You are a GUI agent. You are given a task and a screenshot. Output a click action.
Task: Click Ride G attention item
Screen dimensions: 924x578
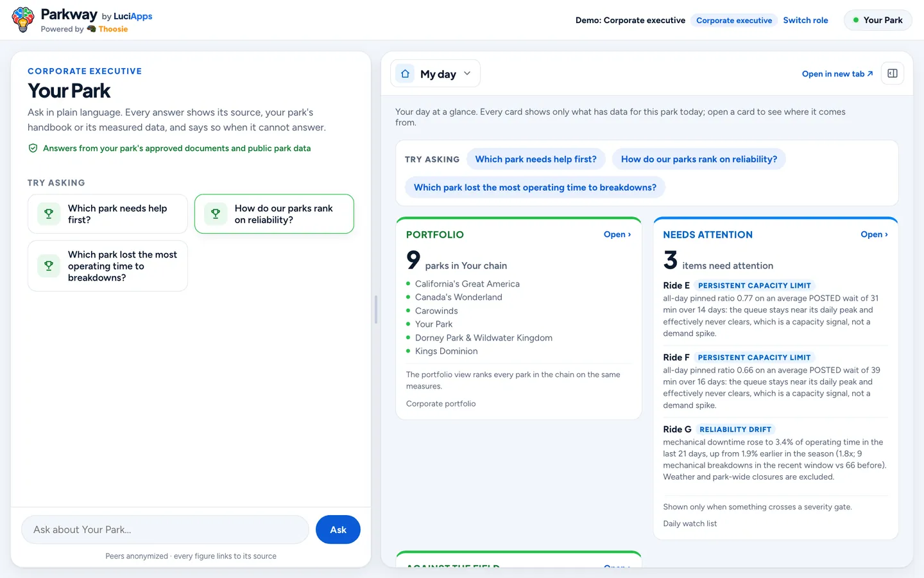click(775, 453)
